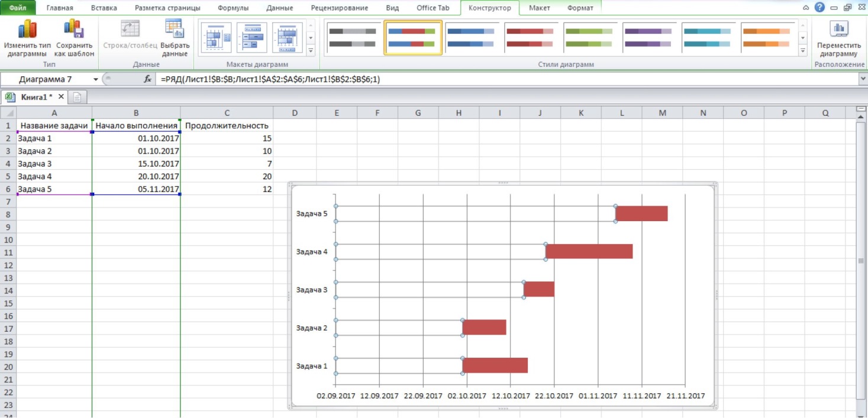
Task: Click the Задача 2 chart axis label
Action: tap(312, 328)
